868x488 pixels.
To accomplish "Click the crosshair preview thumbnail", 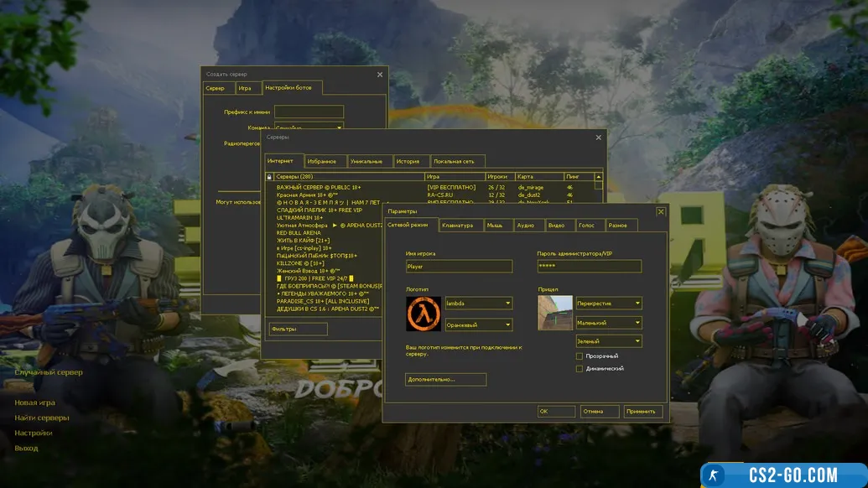I will coord(554,313).
